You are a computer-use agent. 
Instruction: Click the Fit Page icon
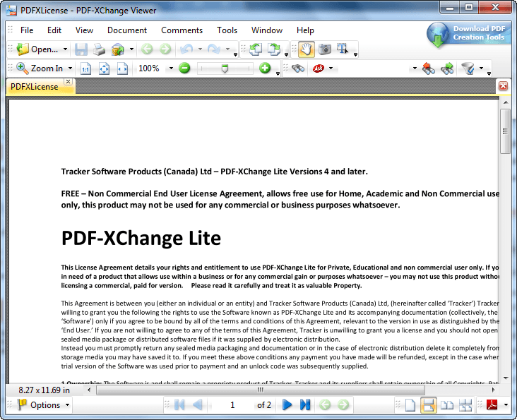[x=105, y=68]
